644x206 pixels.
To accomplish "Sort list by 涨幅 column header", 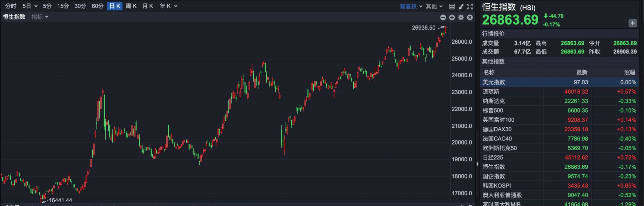I will pos(630,72).
